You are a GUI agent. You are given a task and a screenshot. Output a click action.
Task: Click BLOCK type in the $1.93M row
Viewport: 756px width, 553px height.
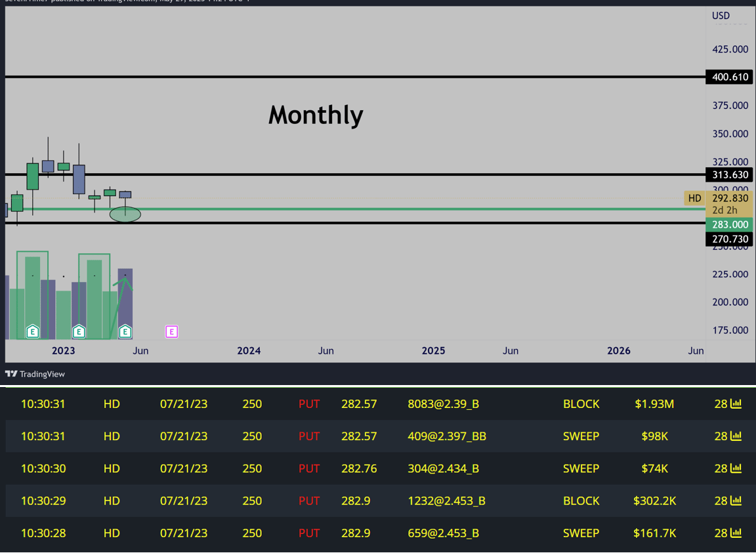click(581, 403)
